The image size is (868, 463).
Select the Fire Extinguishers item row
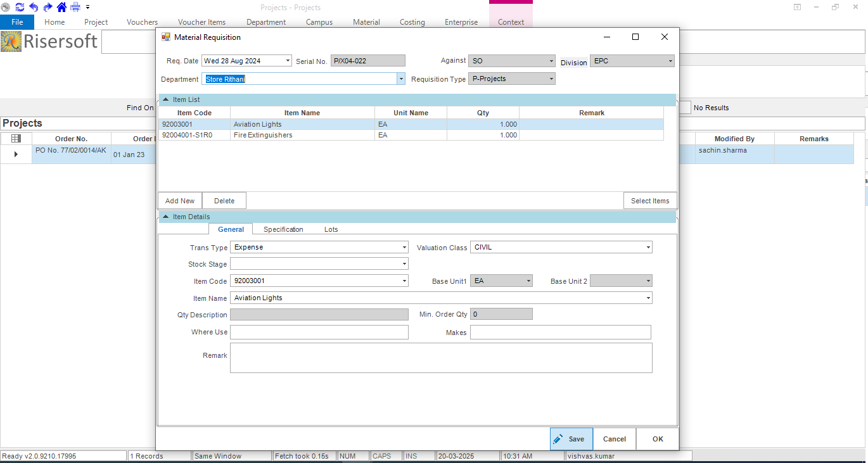(411, 135)
